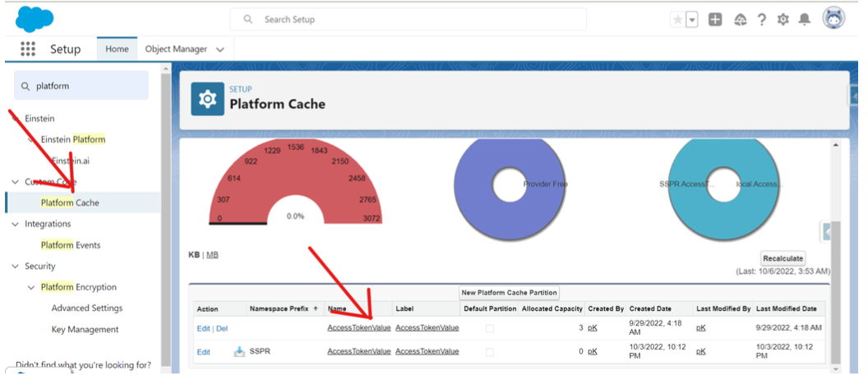Open the Object Manager tab dropdown chevron

219,49
